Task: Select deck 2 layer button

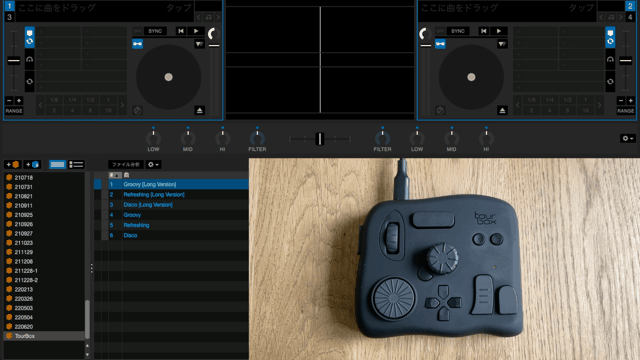Action: [631, 6]
